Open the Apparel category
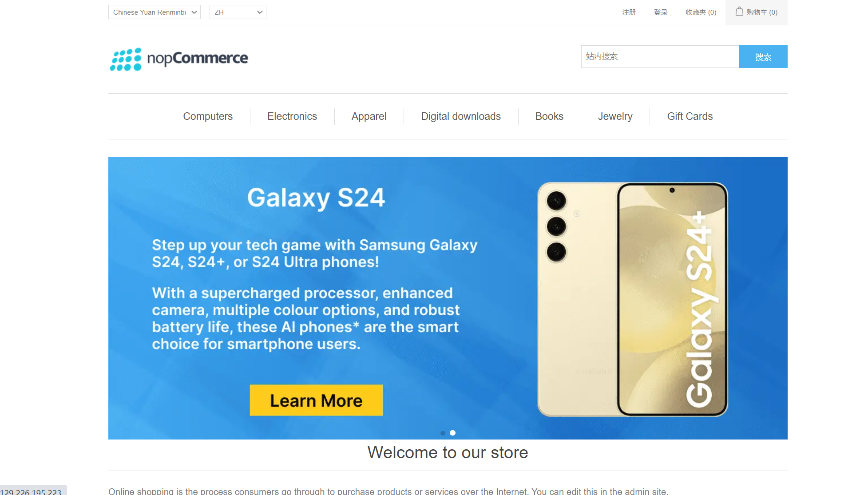 coord(369,116)
